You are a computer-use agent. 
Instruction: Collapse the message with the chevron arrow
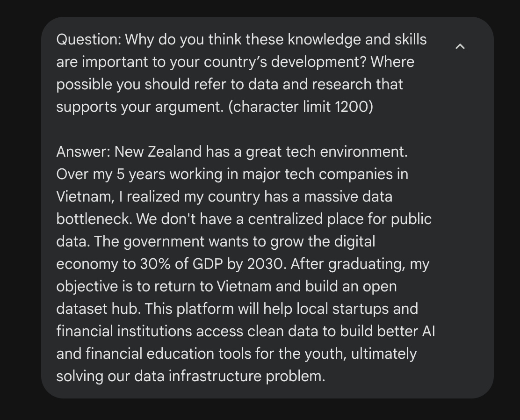[460, 46]
